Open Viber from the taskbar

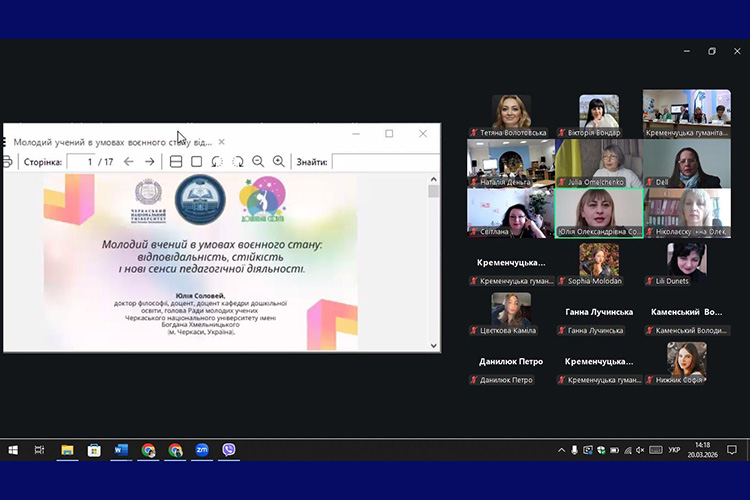click(x=229, y=451)
